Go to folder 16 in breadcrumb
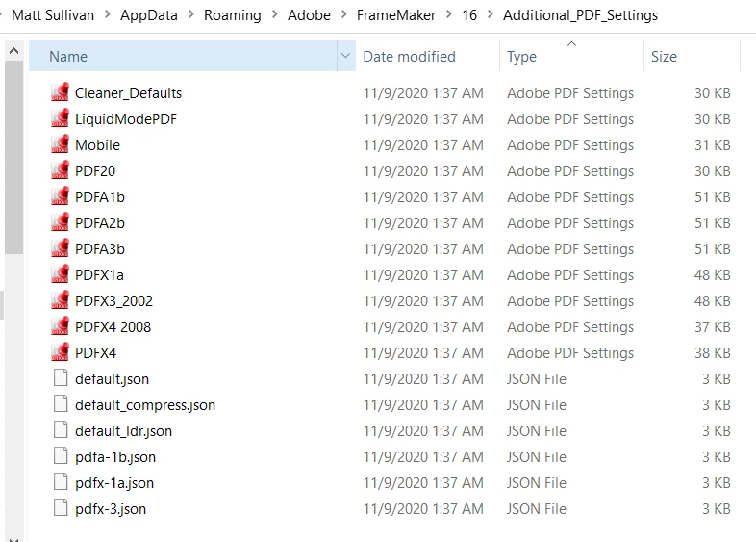 click(469, 15)
